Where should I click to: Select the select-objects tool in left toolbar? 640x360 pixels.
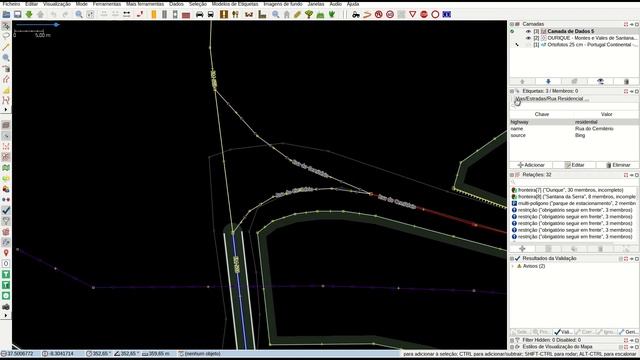pos(6,26)
